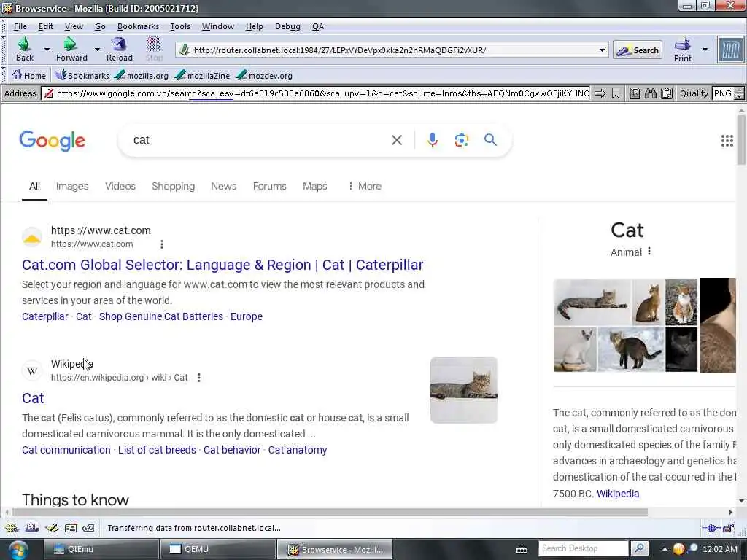Click the Browservice find binoculars icon
This screenshot has width=747, height=560.
coord(651,93)
